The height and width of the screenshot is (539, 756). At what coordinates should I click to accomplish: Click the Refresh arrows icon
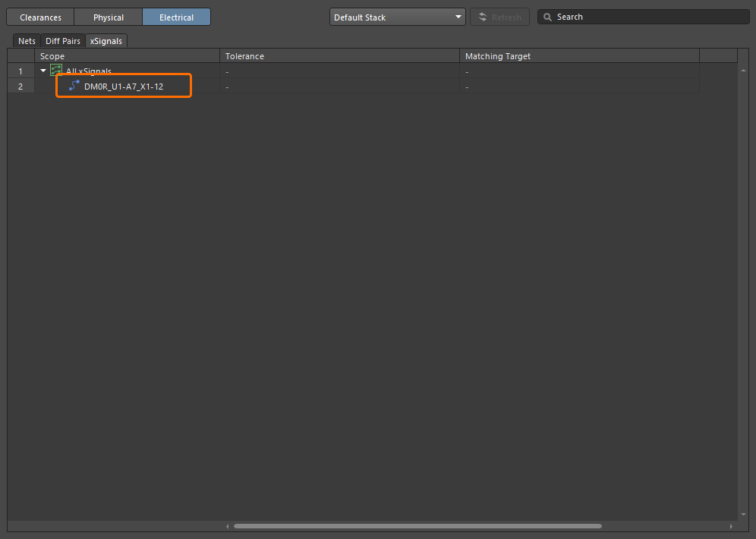tap(483, 17)
